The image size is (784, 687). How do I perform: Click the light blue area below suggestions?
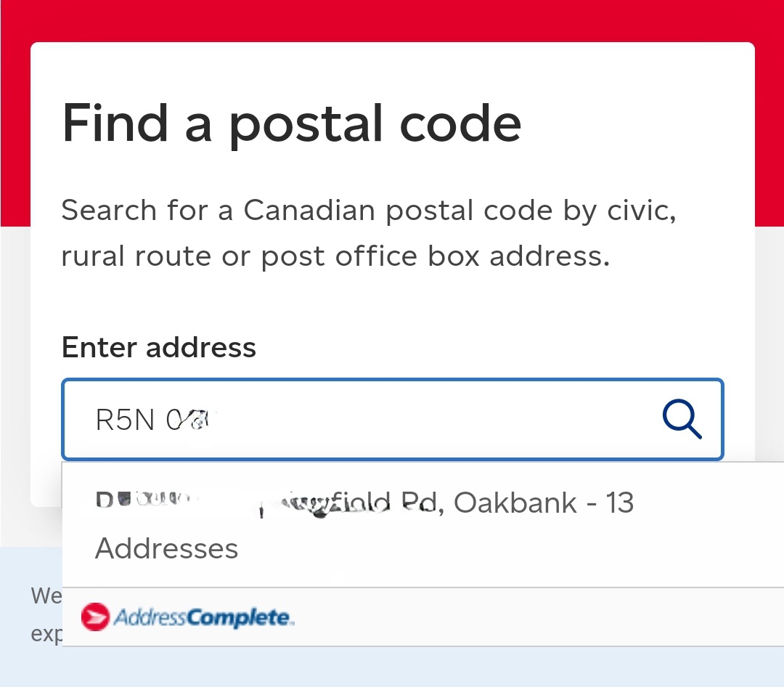coord(392,667)
